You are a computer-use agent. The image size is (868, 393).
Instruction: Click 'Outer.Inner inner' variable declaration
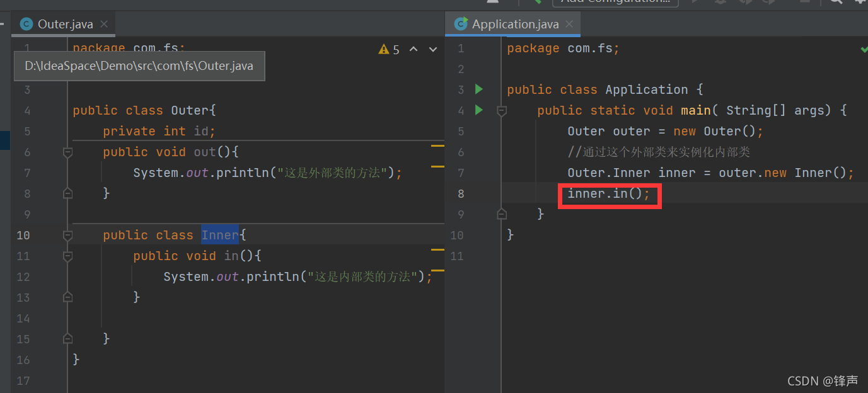pos(632,173)
